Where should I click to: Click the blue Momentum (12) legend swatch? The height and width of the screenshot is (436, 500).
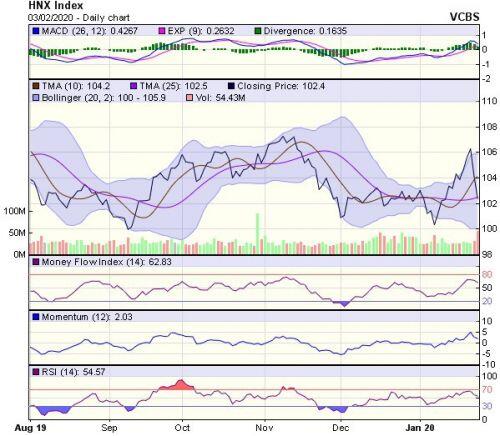[x=35, y=317]
